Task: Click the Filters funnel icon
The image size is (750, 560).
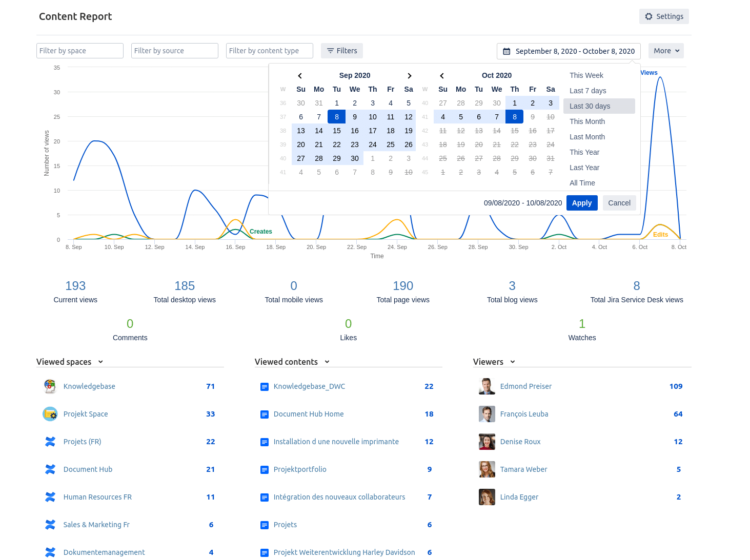Action: pos(331,51)
